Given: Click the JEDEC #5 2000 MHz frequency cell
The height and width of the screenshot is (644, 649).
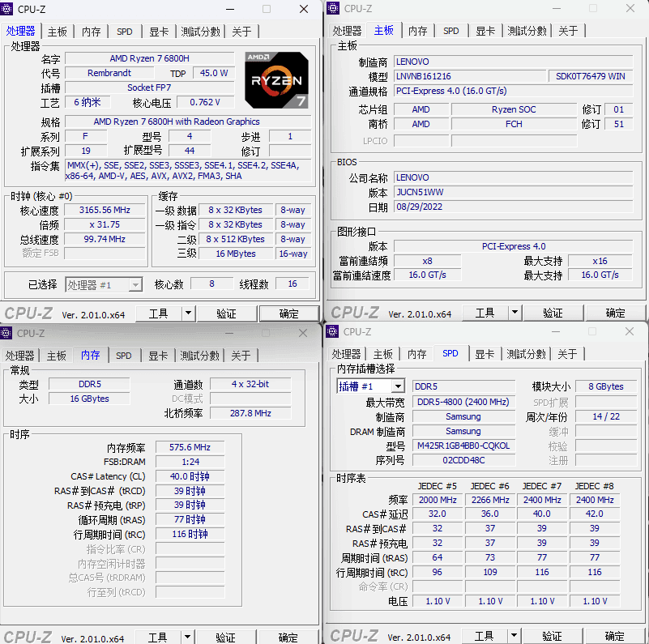Looking at the screenshot, I should coord(438,500).
